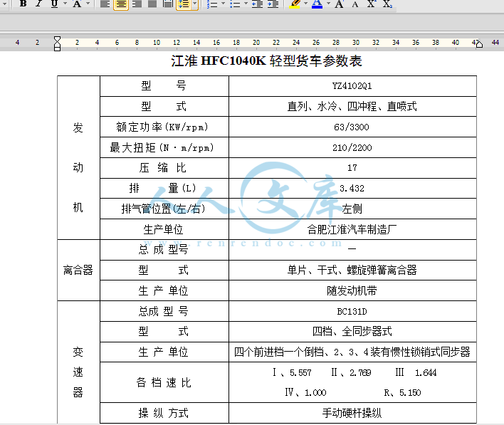Click the compression ratio value 17
The height and width of the screenshot is (425, 504).
352,168
